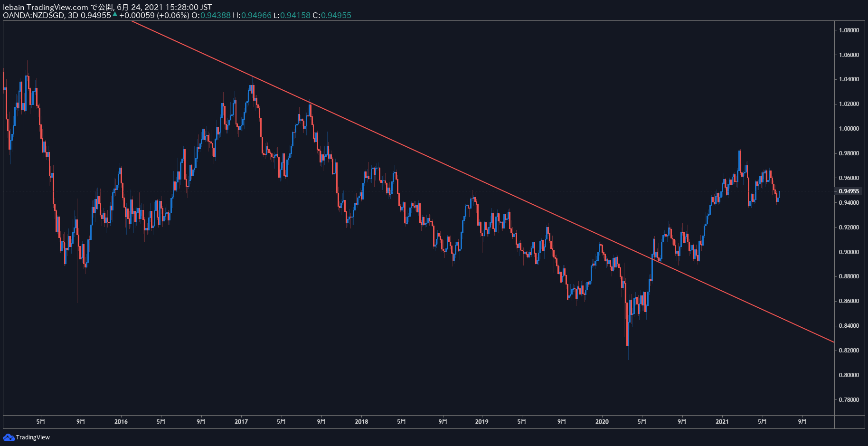Click the open value O:0.94388 in header

(x=211, y=15)
